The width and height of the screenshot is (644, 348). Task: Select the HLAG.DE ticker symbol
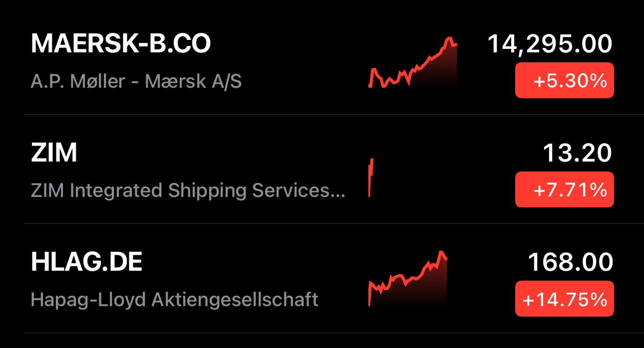86,263
